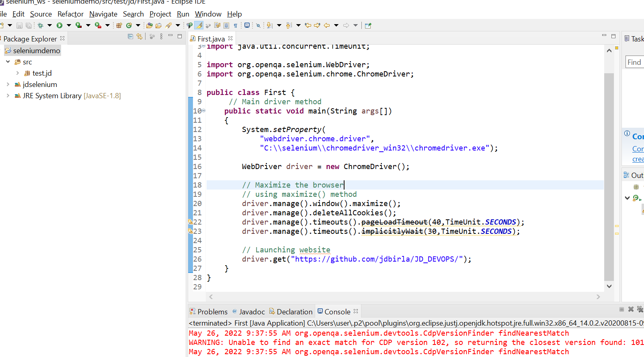Open the Debug dropdown arrow
644x357 pixels.
click(50, 25)
